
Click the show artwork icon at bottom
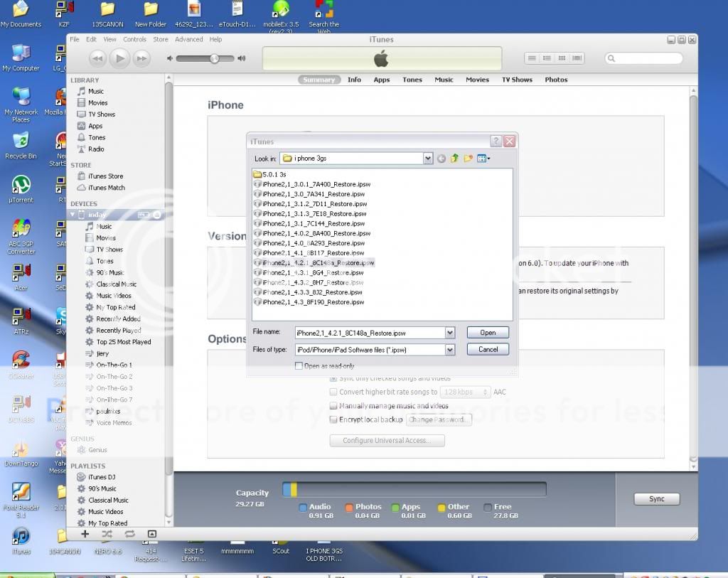click(x=152, y=534)
